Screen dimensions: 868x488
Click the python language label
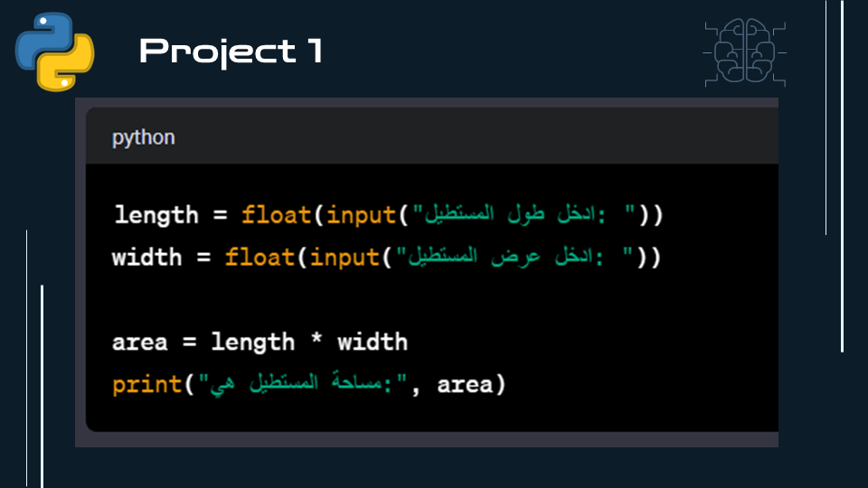coord(144,137)
